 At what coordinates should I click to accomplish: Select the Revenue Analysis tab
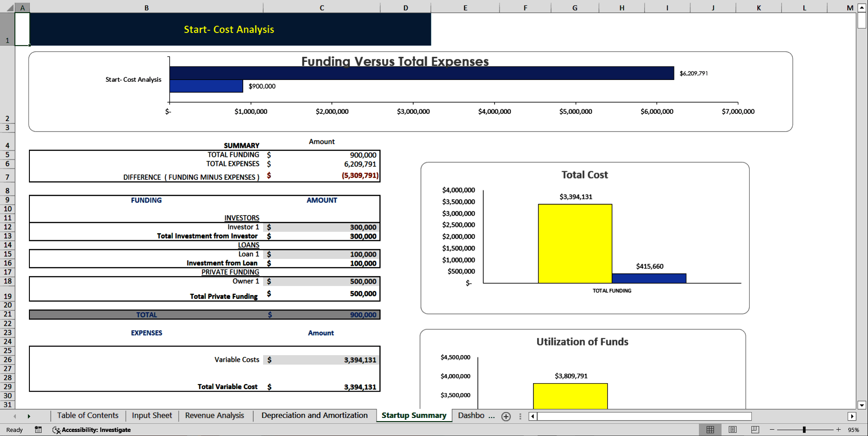[x=214, y=416]
